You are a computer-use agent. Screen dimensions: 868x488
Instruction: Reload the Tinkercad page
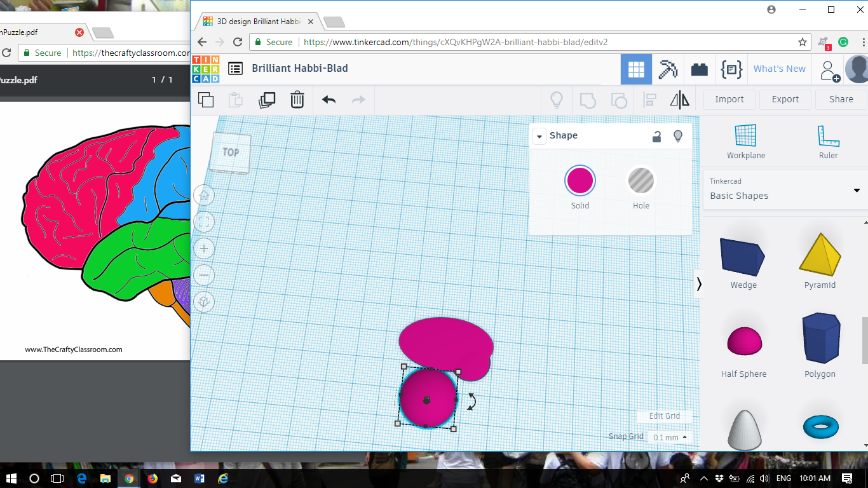[238, 42]
